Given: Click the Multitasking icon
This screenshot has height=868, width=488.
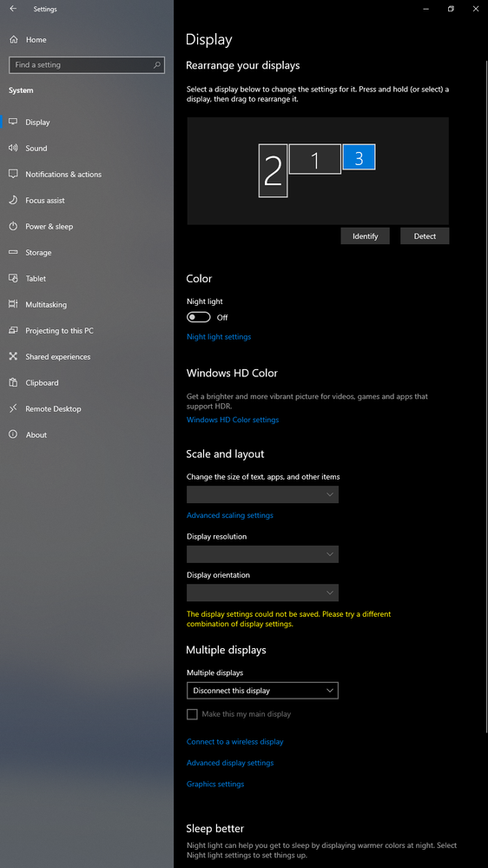Looking at the screenshot, I should point(14,304).
